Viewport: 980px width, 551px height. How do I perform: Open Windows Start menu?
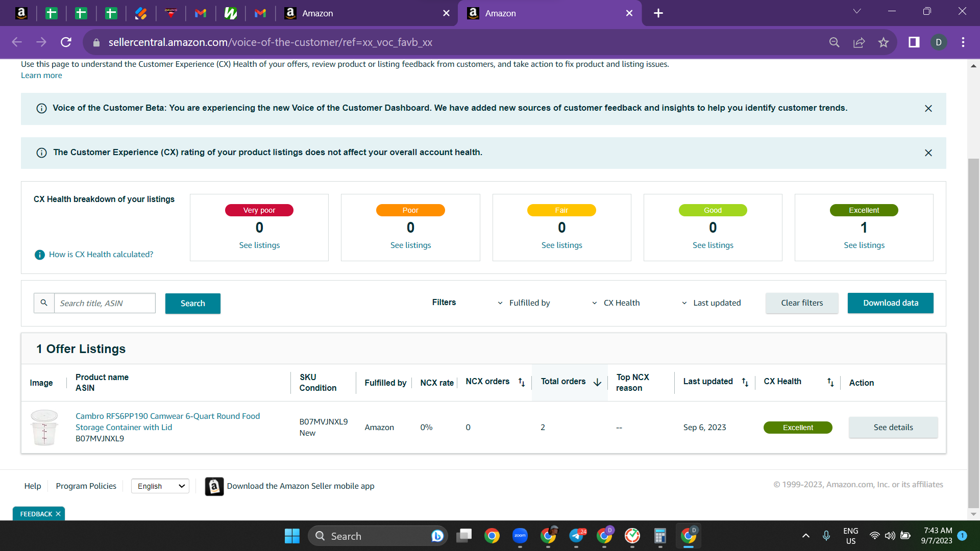(292, 536)
